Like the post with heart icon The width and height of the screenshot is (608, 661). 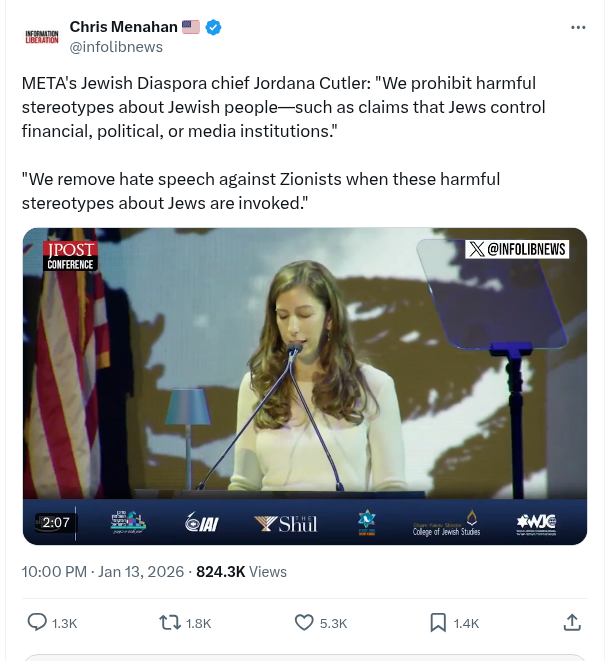point(305,622)
